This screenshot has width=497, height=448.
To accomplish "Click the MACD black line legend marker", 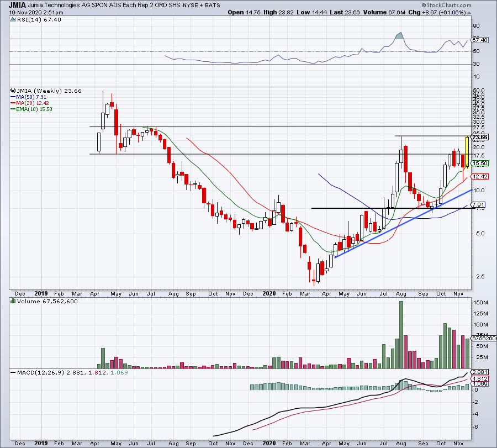I will pos(13,372).
